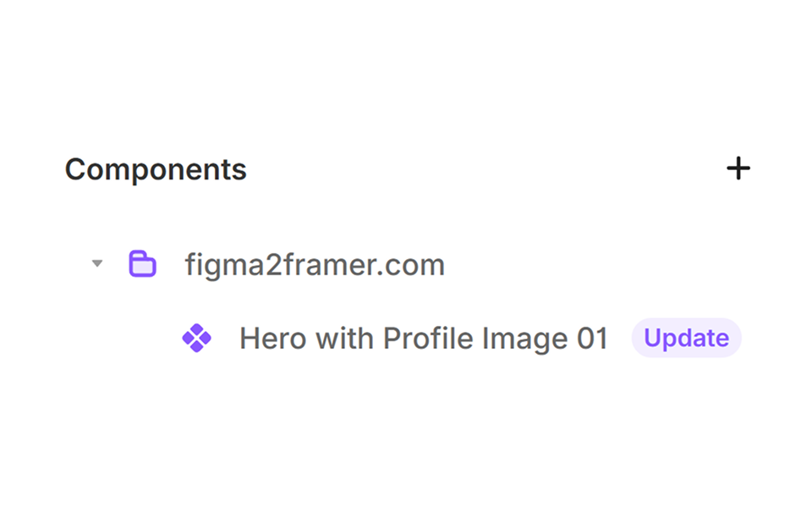Click the figma2framer.com folder entry

[315, 263]
